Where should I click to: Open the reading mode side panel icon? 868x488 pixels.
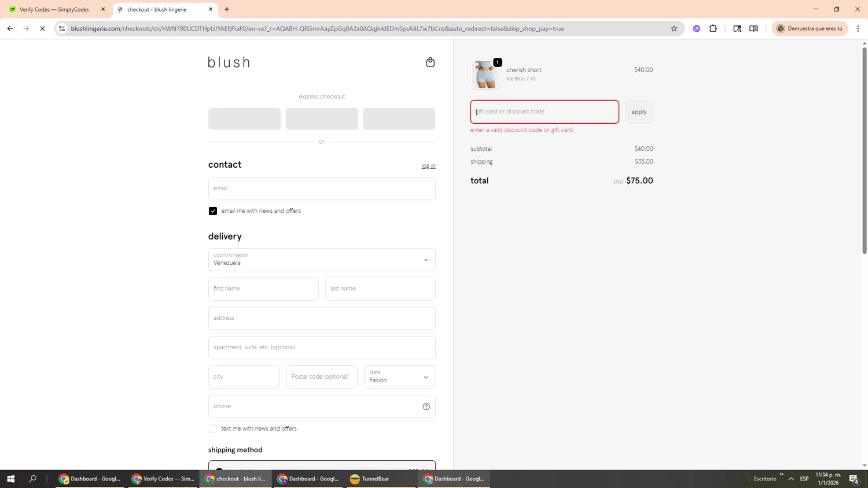753,28
